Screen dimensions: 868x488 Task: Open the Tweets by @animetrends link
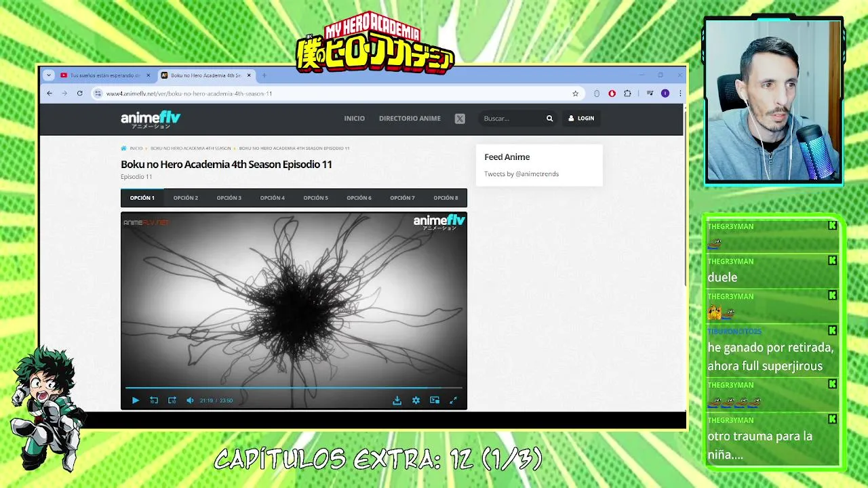[521, 174]
